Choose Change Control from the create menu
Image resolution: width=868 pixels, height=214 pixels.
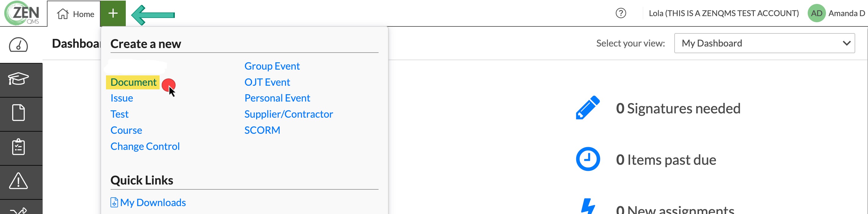145,147
